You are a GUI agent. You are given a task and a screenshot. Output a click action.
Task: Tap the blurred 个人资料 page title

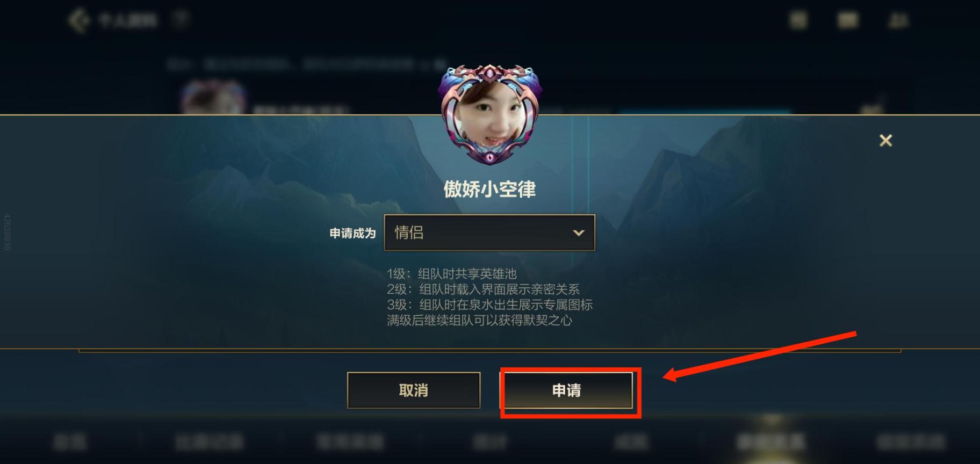[128, 20]
